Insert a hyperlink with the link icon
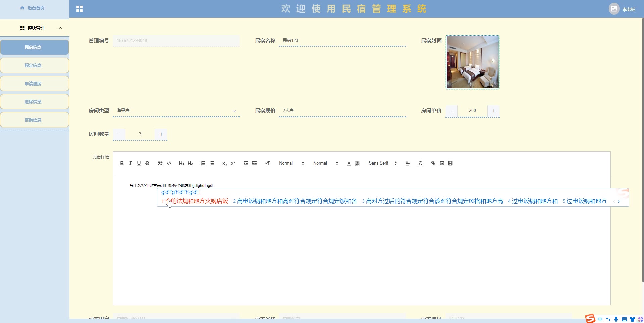Viewport: 644px width, 323px height. pyautogui.click(x=433, y=163)
